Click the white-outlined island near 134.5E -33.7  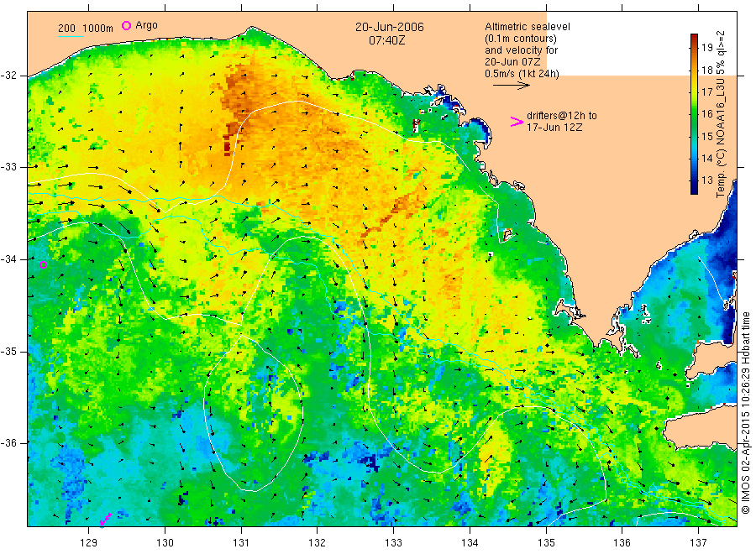[507, 234]
